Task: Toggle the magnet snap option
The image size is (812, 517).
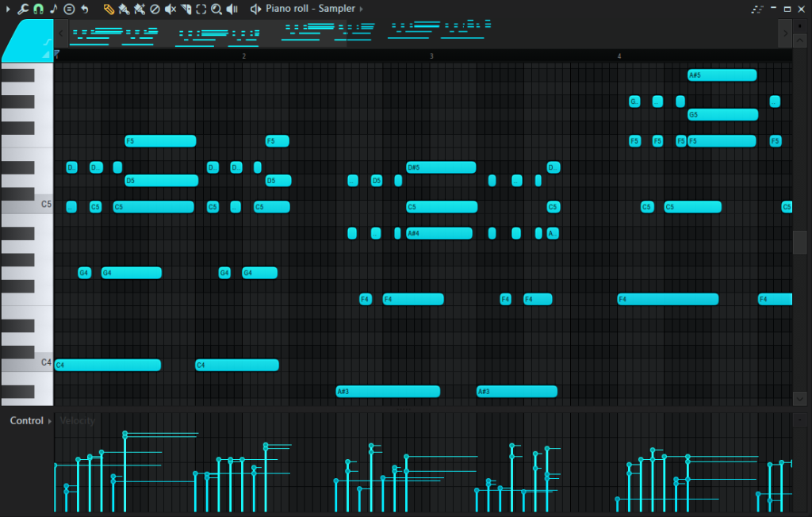Action: (x=37, y=9)
